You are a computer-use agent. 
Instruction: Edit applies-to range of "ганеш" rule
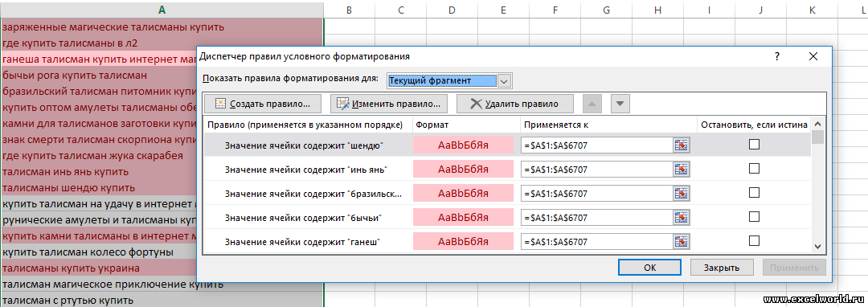click(x=597, y=242)
